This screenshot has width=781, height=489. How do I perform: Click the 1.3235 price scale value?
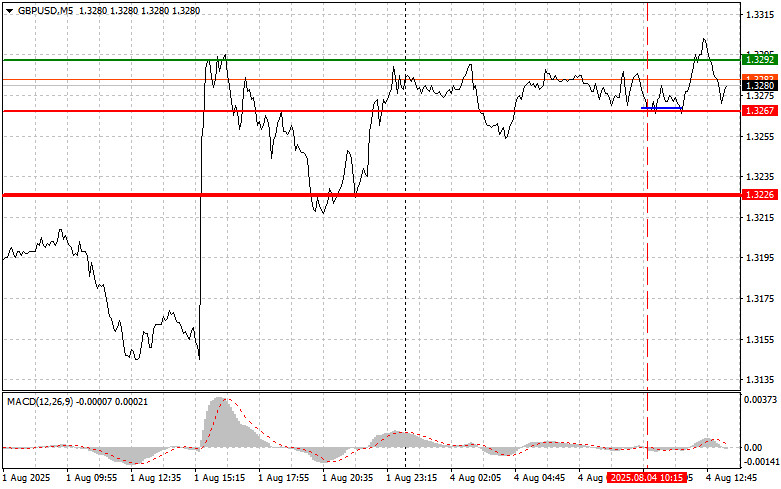tap(759, 176)
